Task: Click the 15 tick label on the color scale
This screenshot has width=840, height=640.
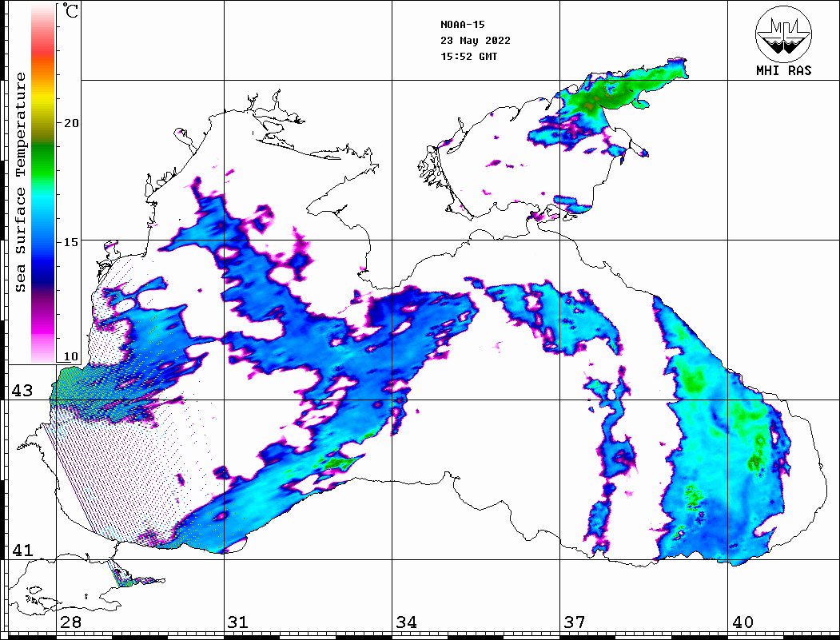Action: coord(70,242)
